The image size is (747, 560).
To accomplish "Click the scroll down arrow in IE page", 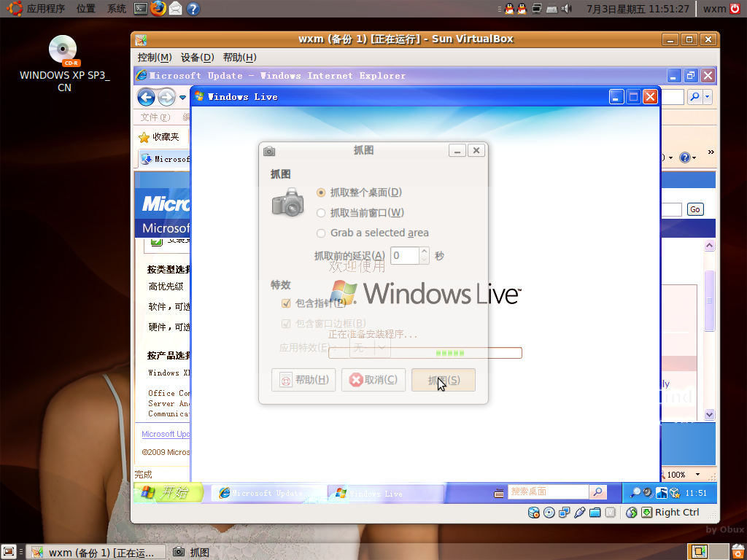I will point(709,414).
